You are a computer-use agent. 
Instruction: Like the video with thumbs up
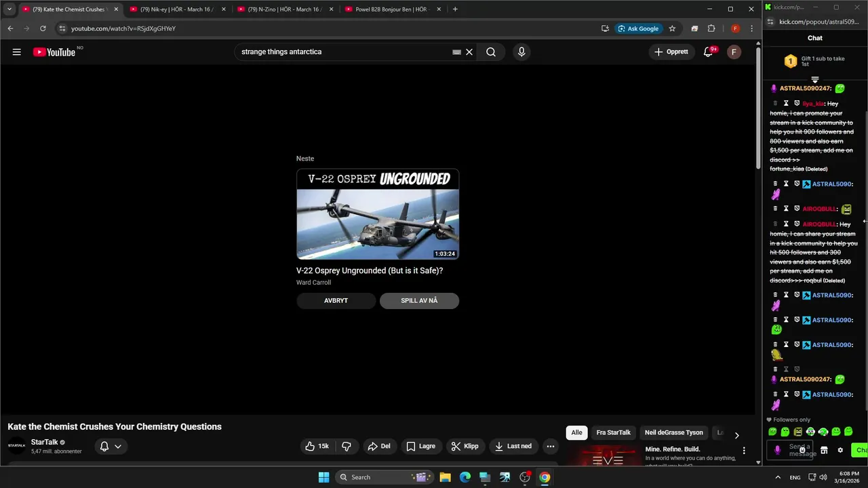pyautogui.click(x=317, y=446)
